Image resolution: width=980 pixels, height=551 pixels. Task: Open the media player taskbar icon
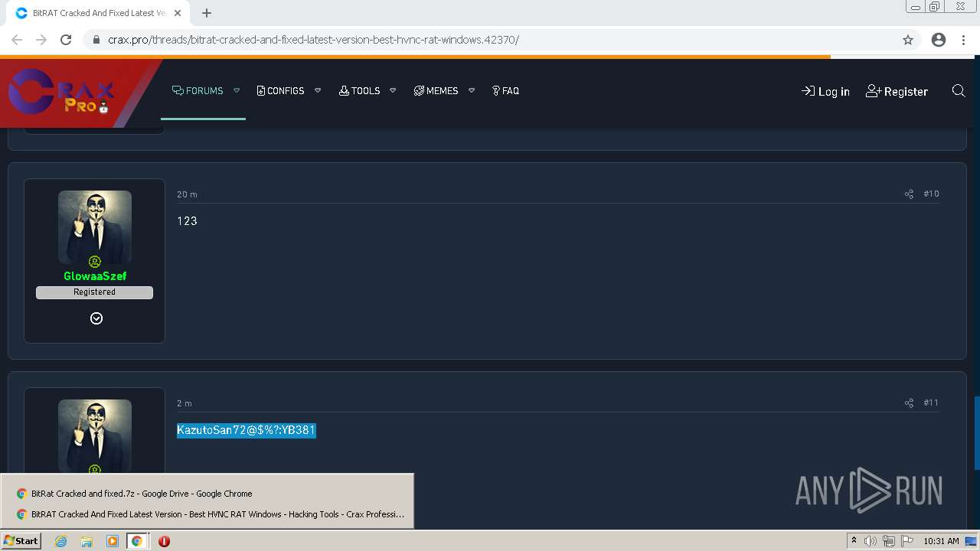(113, 541)
